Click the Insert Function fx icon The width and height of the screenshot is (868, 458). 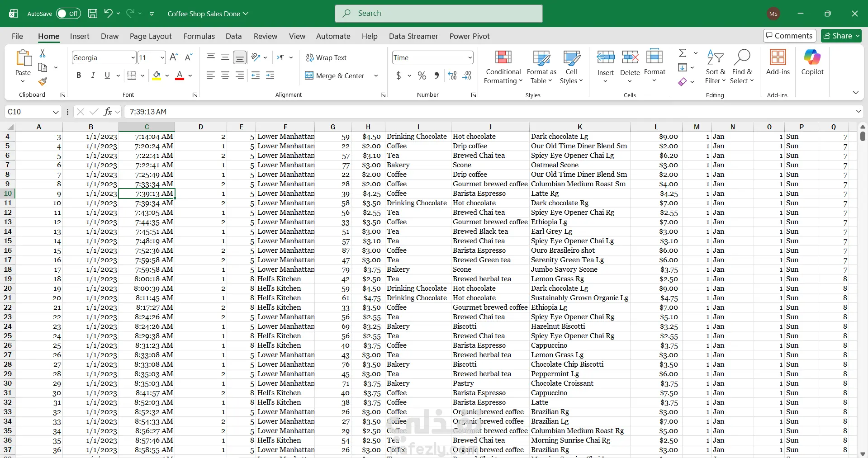point(108,112)
